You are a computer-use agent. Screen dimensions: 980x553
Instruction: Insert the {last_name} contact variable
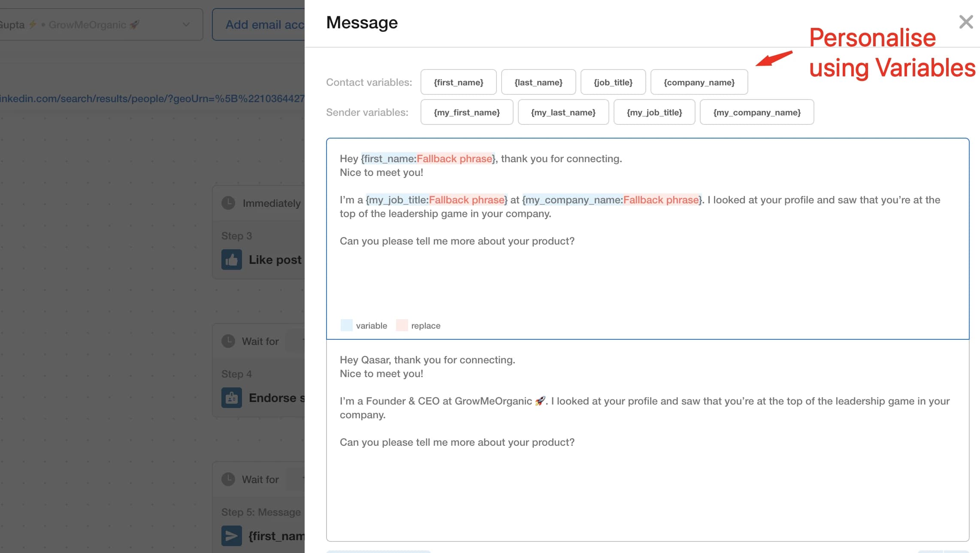(538, 82)
